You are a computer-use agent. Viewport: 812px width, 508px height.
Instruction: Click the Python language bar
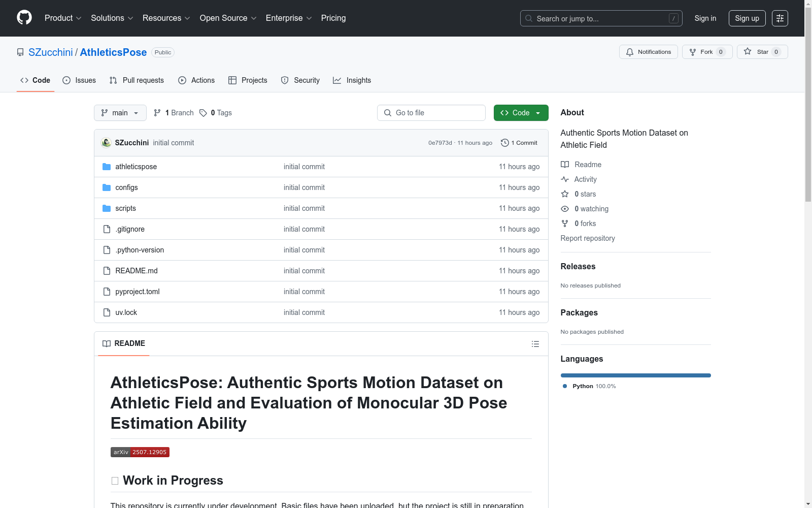pos(636,375)
